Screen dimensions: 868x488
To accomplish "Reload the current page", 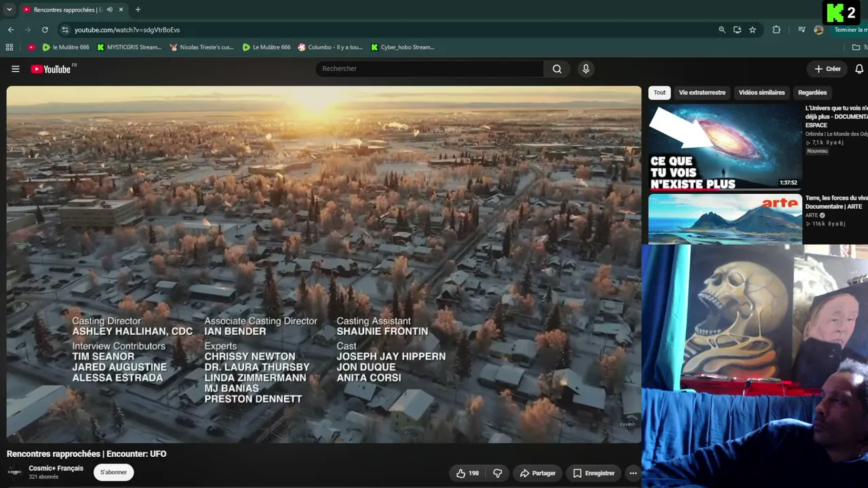I will coord(45,30).
